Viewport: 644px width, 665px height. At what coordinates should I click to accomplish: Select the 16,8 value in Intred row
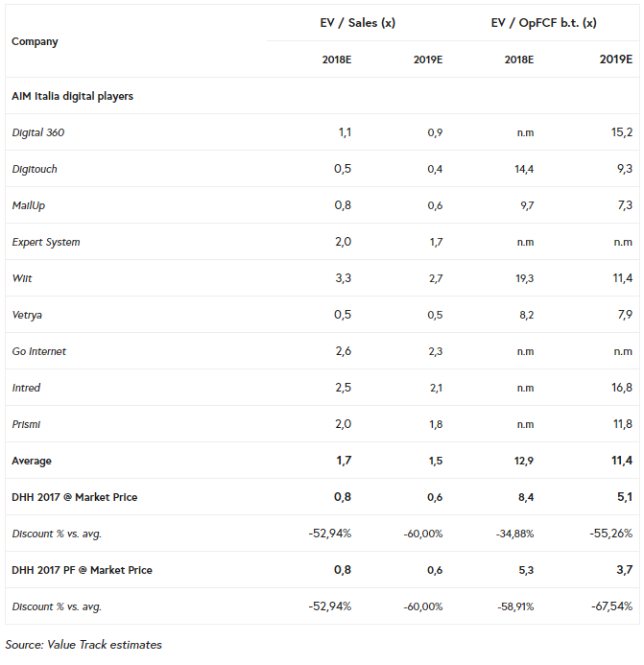622,388
